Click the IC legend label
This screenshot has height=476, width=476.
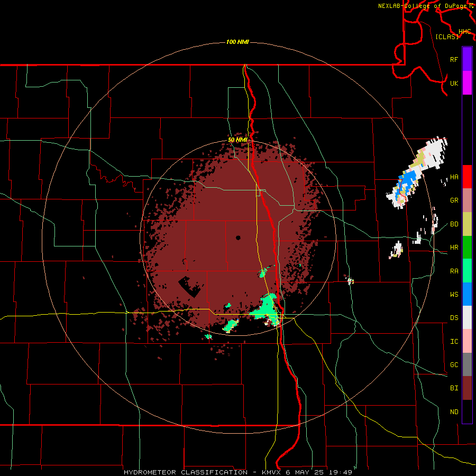pyautogui.click(x=454, y=342)
